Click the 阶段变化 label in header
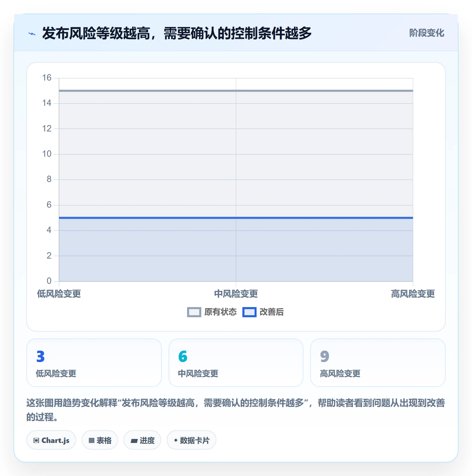 pos(426,33)
